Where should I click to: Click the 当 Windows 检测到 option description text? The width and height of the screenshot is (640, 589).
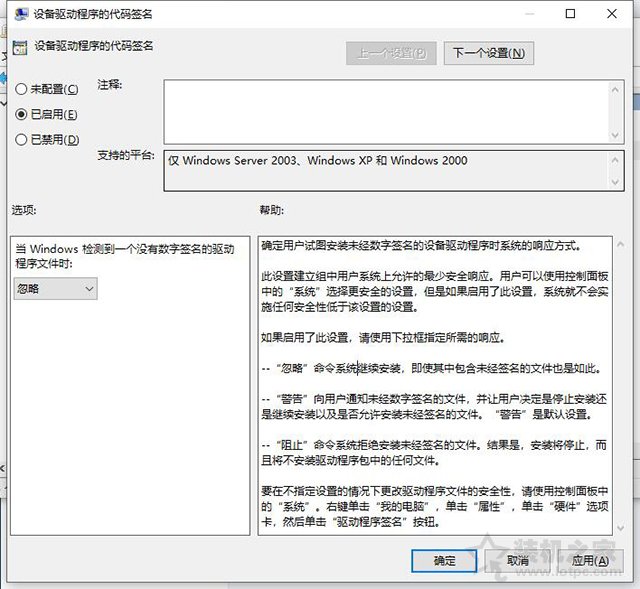pyautogui.click(x=125, y=256)
